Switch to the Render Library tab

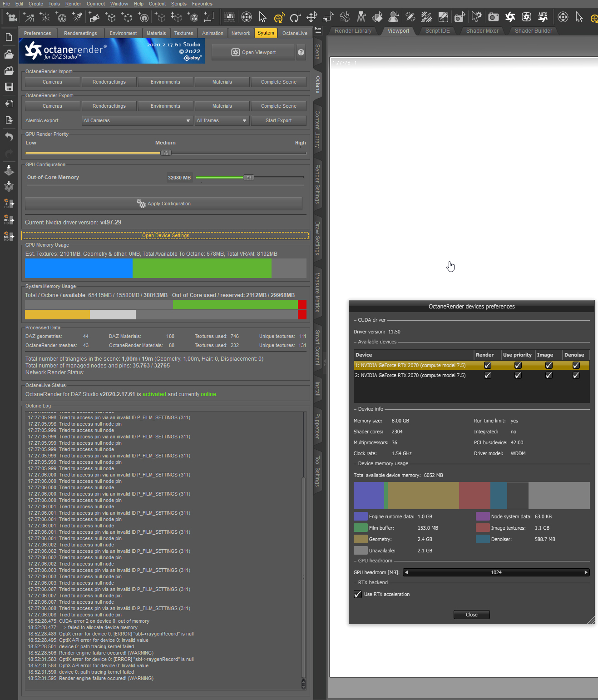[x=353, y=31]
